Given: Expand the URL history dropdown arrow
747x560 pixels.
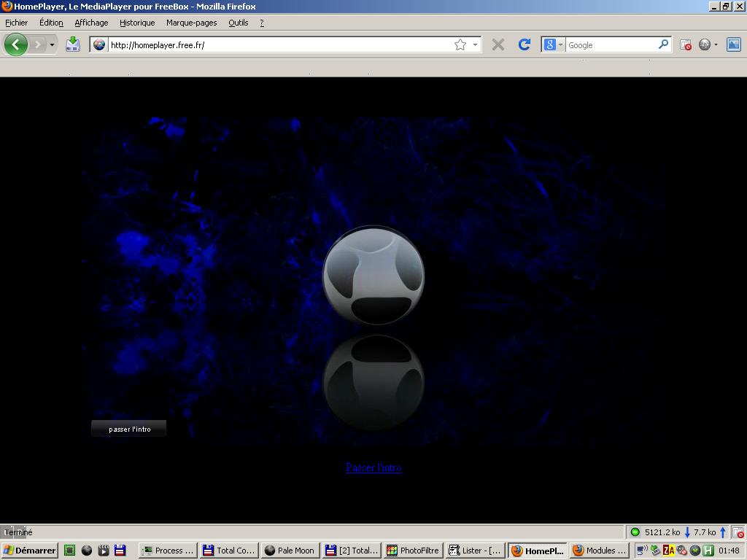Looking at the screenshot, I should tap(475, 44).
